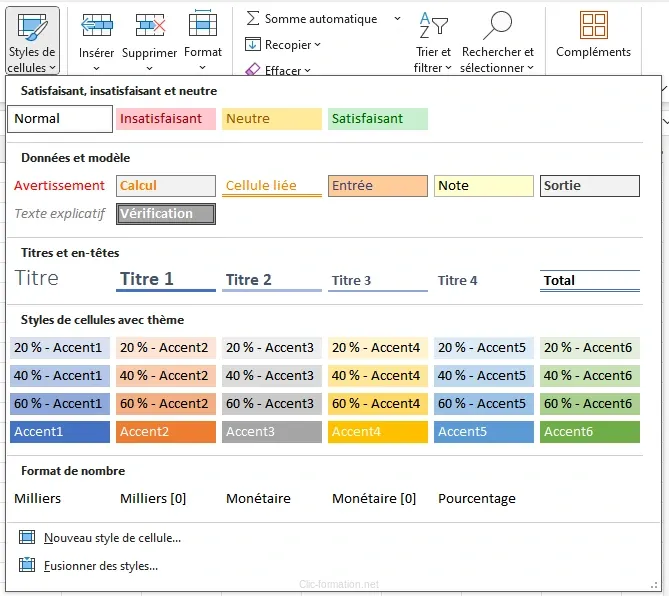Apply the Vérification cell style
The width and height of the screenshot is (669, 596).
165,214
